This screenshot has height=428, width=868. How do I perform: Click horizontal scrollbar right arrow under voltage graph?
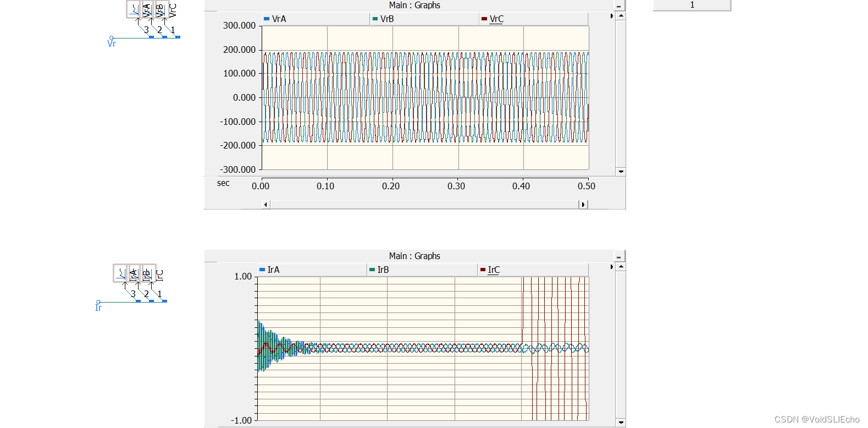(583, 205)
